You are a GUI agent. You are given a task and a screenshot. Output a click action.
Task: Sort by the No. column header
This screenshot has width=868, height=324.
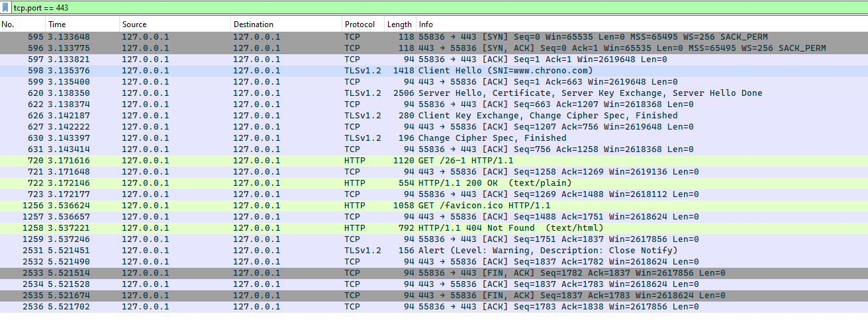click(x=23, y=24)
